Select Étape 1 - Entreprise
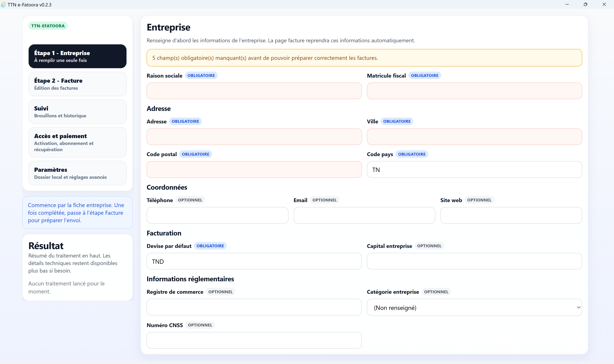 pos(78,56)
